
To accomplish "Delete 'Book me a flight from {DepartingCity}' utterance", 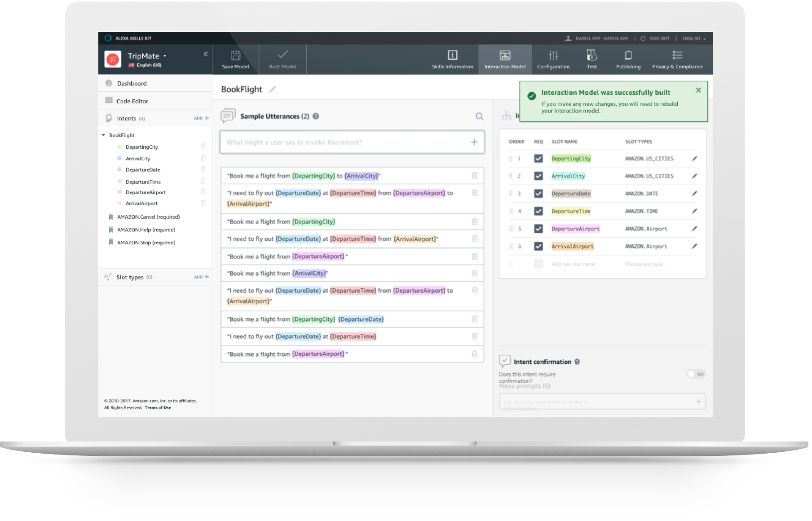I will coord(474,221).
